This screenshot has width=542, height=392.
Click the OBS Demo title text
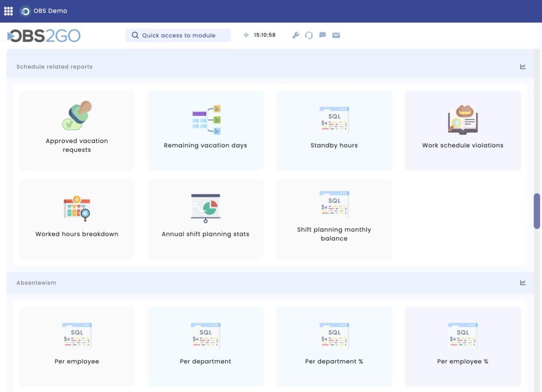tap(50, 11)
